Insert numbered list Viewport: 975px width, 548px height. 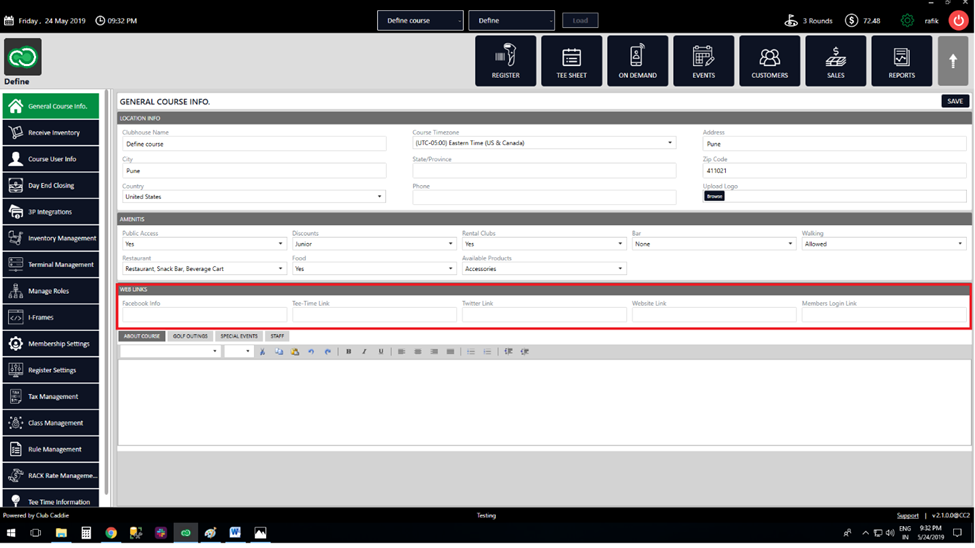487,351
